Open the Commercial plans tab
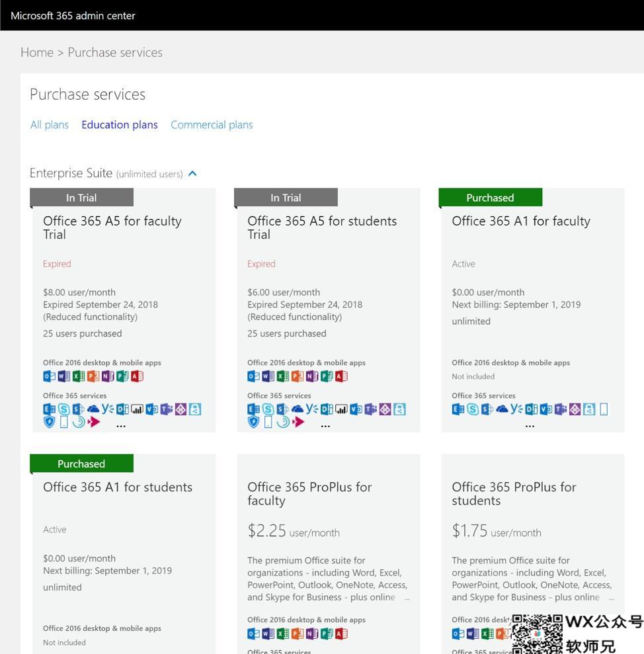 pos(212,125)
